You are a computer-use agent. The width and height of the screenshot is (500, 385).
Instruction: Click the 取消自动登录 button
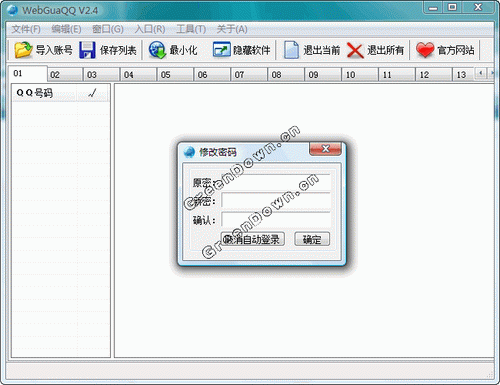tap(253, 239)
